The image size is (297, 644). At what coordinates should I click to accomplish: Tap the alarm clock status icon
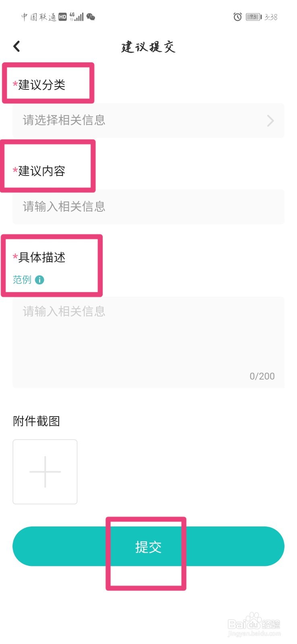pyautogui.click(x=238, y=17)
